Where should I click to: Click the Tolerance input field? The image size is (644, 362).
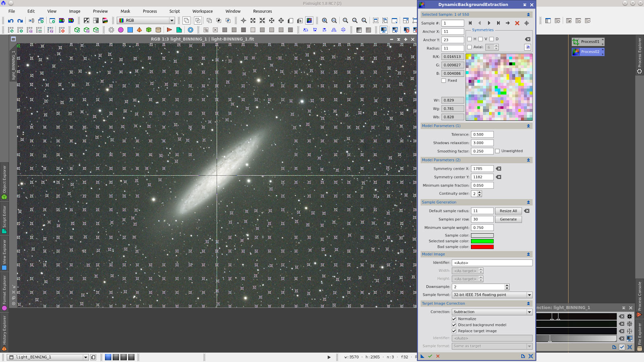pos(482,135)
